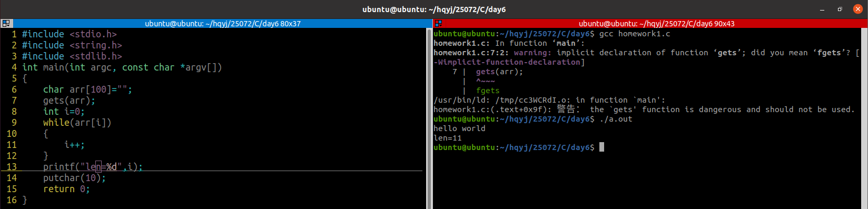Viewport: 868px width, 209px height.
Task: Click the 'while(arr[i])' line
Action: click(77, 123)
